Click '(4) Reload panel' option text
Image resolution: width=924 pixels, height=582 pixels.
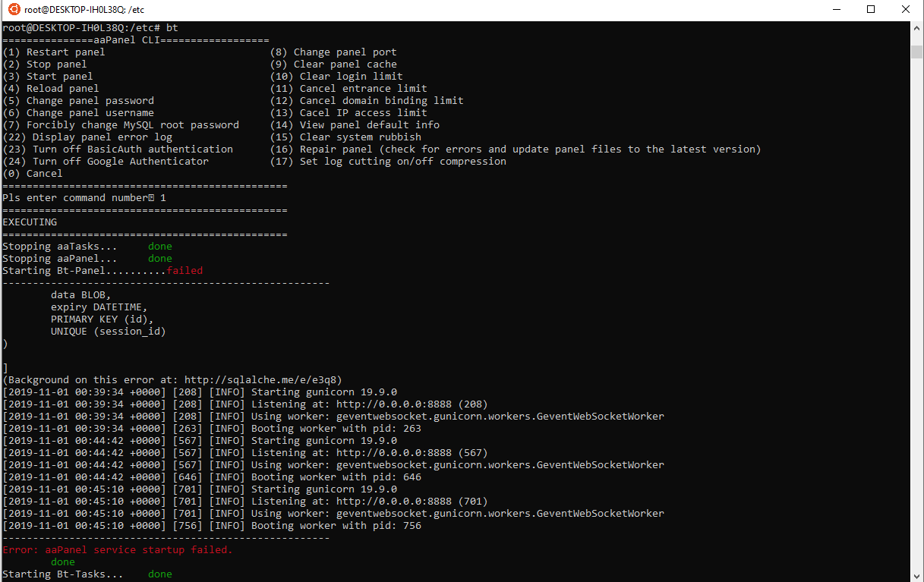coord(51,89)
